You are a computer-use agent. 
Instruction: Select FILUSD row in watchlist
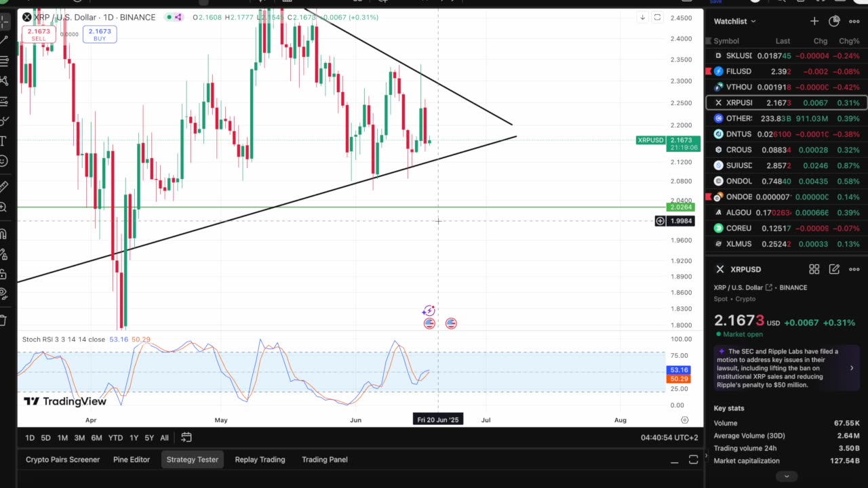tap(787, 71)
